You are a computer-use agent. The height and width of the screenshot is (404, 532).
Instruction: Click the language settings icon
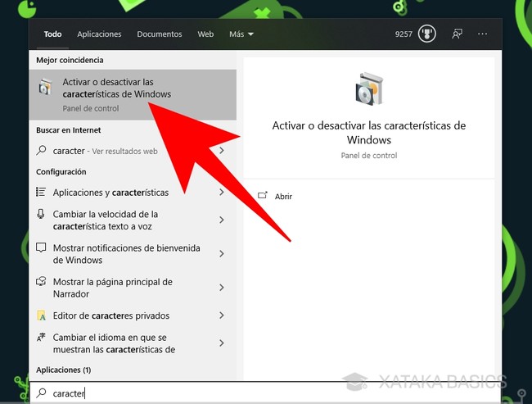pos(42,338)
